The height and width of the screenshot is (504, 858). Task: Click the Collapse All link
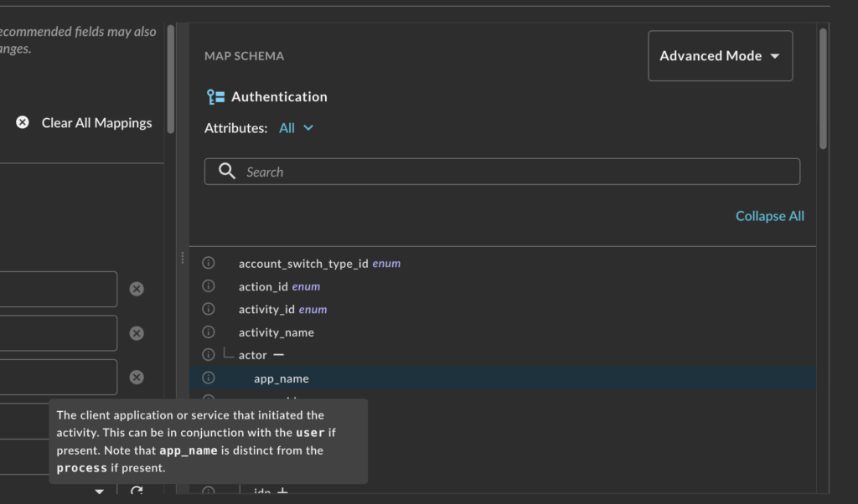769,215
